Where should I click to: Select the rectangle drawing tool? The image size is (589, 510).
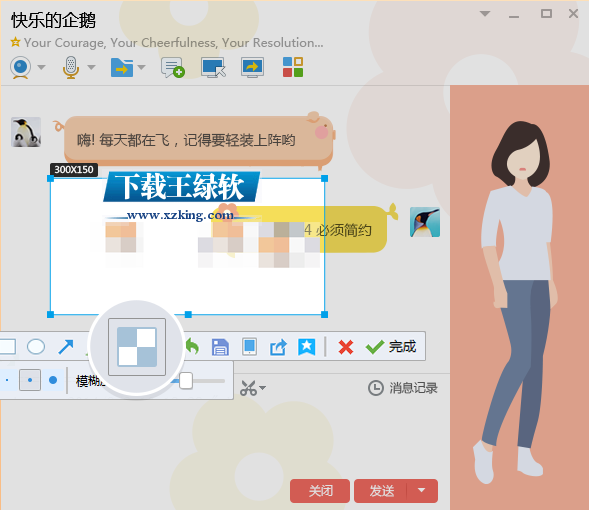pyautogui.click(x=8, y=346)
